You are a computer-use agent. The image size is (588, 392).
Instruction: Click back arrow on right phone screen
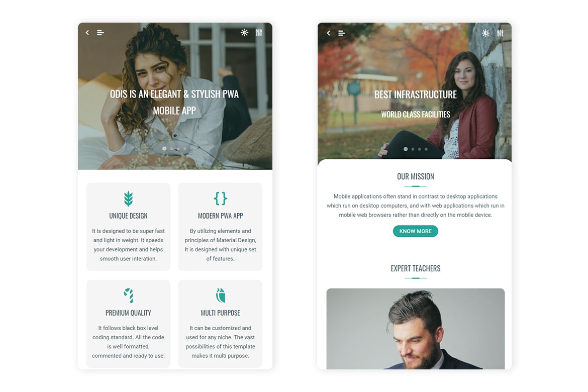pyautogui.click(x=329, y=33)
